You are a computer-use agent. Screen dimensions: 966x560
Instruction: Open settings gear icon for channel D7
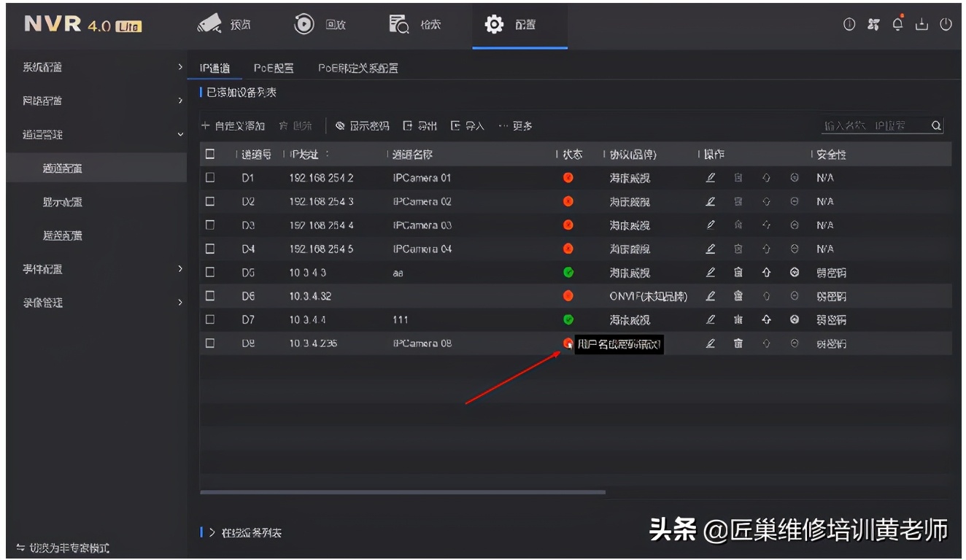click(x=795, y=319)
